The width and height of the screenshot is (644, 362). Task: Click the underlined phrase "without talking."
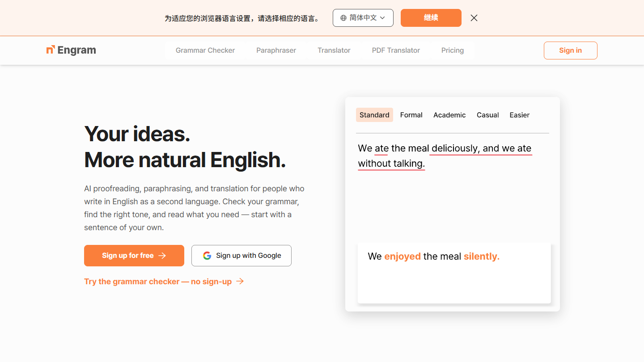click(391, 164)
